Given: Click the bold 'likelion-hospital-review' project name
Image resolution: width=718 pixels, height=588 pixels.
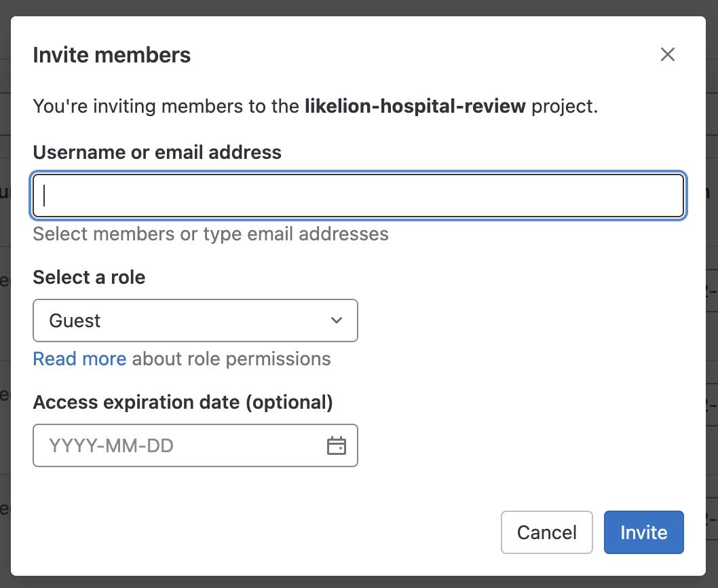Looking at the screenshot, I should tap(415, 107).
